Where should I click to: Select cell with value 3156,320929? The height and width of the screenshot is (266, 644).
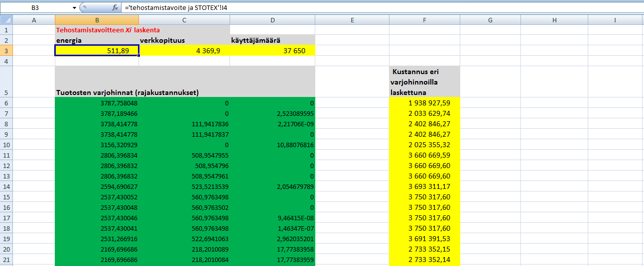click(97, 145)
